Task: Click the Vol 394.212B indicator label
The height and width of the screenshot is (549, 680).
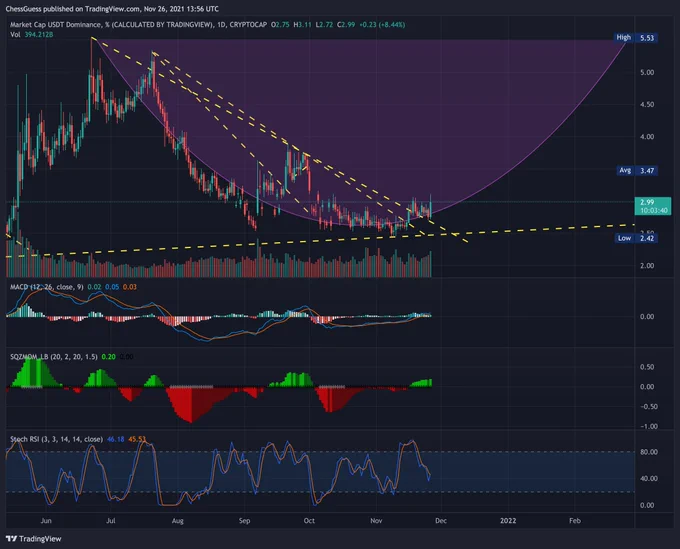Action: click(x=32, y=34)
